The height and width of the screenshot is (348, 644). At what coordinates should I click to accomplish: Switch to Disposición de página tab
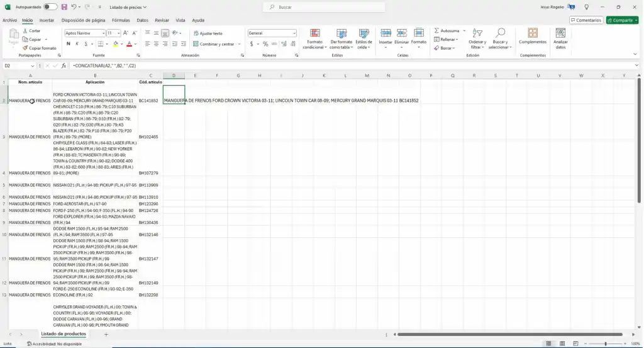[x=83, y=20]
